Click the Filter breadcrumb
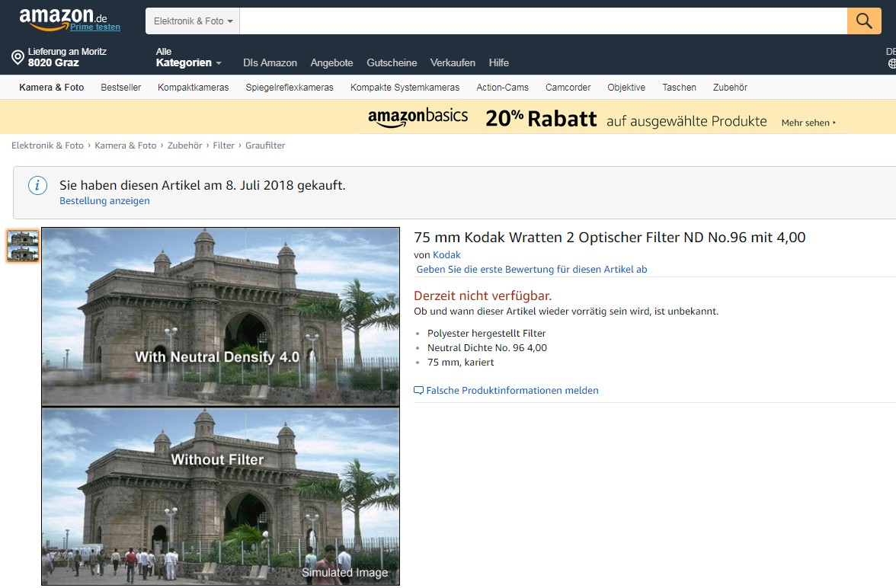 click(223, 145)
